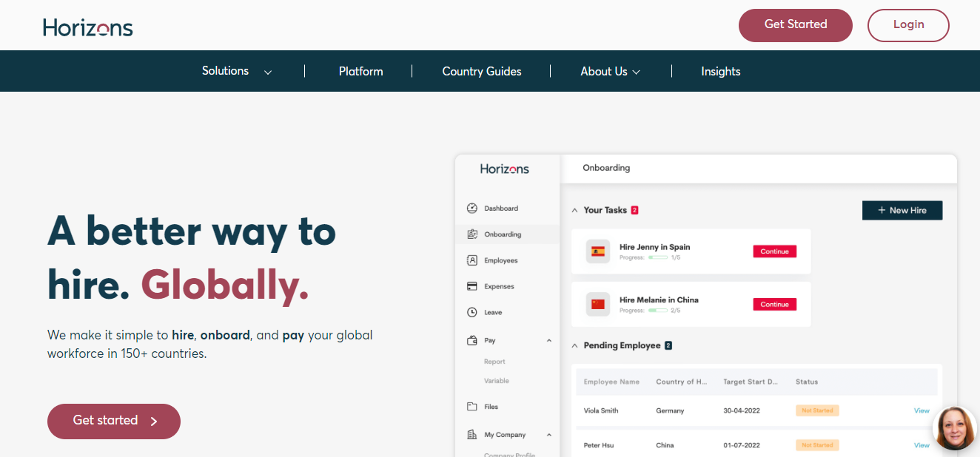Open the Expenses card icon

point(472,286)
